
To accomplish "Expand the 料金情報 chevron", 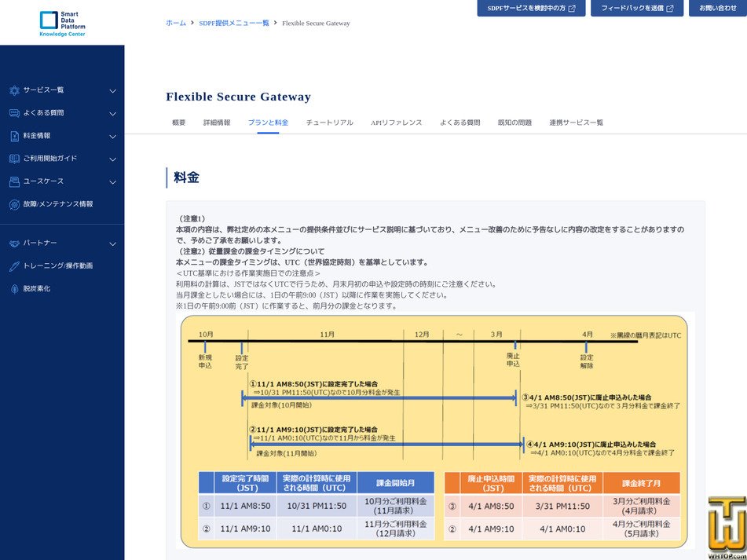I will (113, 137).
